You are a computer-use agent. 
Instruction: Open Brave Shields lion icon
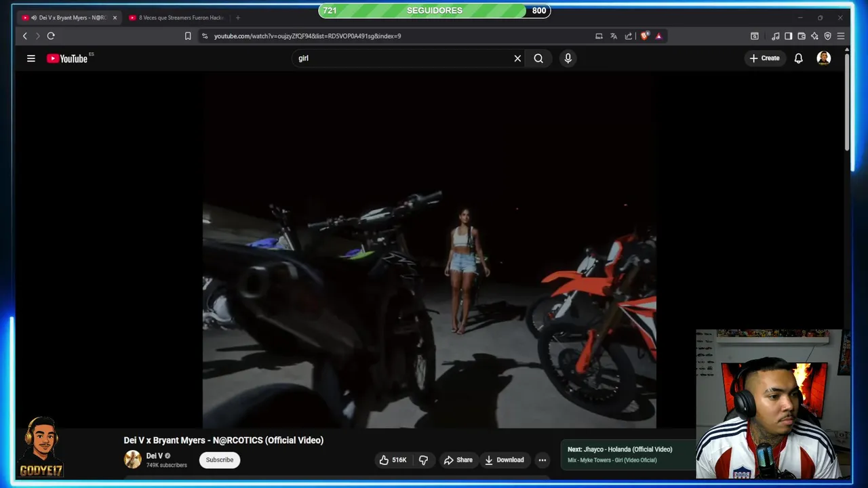coord(644,36)
